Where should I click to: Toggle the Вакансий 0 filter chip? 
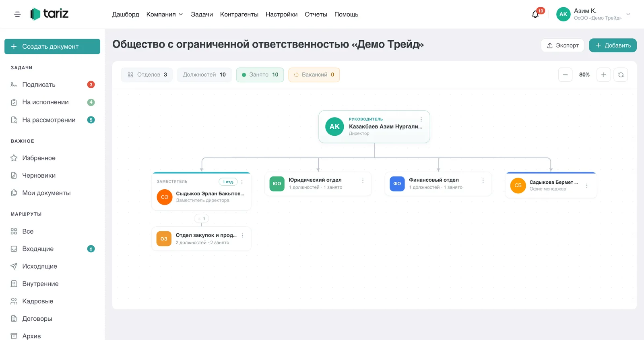pyautogui.click(x=314, y=75)
